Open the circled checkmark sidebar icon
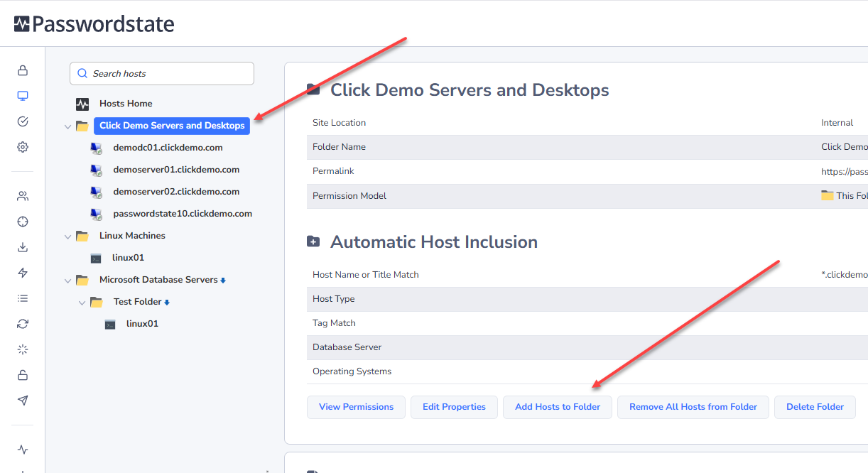The height and width of the screenshot is (473, 868). [x=23, y=121]
